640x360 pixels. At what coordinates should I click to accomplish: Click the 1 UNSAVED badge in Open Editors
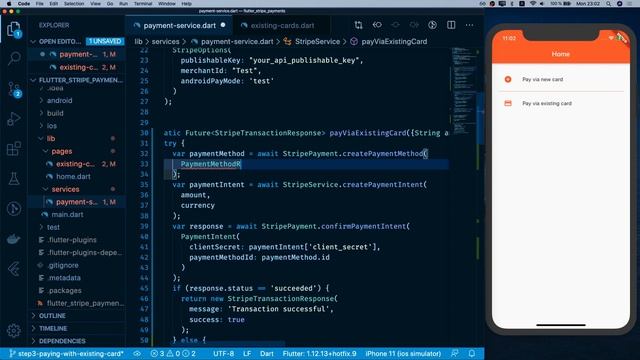tap(105, 41)
